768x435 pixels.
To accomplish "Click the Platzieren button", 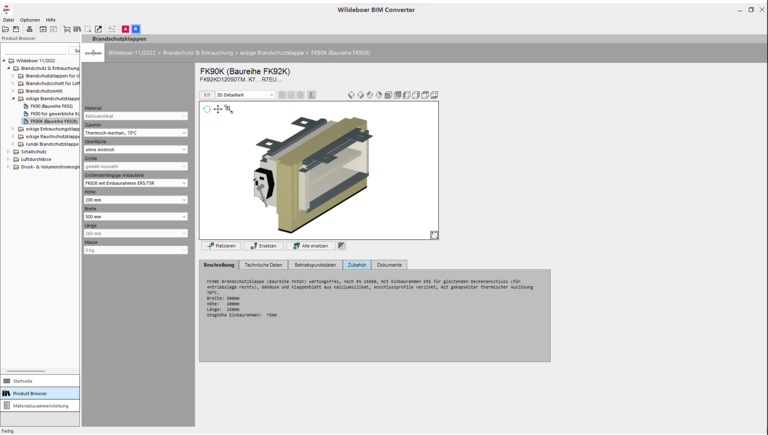I will 221,246.
